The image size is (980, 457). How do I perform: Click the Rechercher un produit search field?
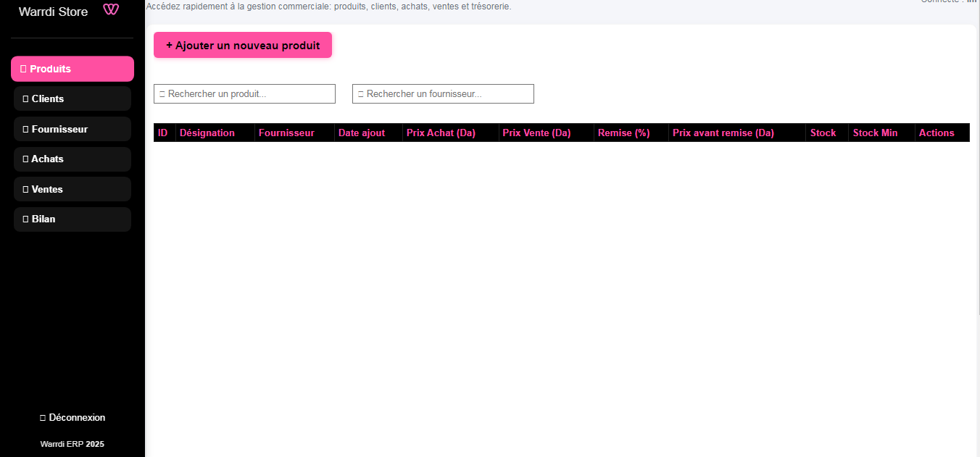pos(244,93)
